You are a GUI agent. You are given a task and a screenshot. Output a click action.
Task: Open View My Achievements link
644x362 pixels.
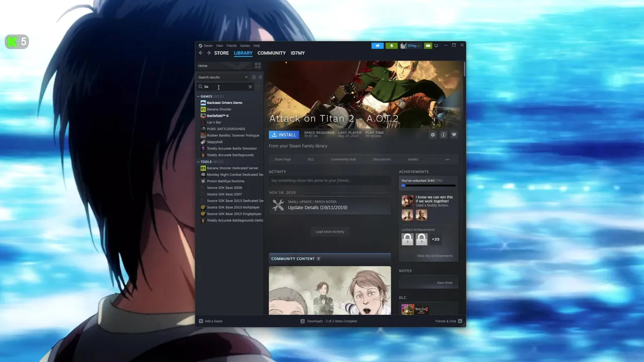click(x=434, y=256)
